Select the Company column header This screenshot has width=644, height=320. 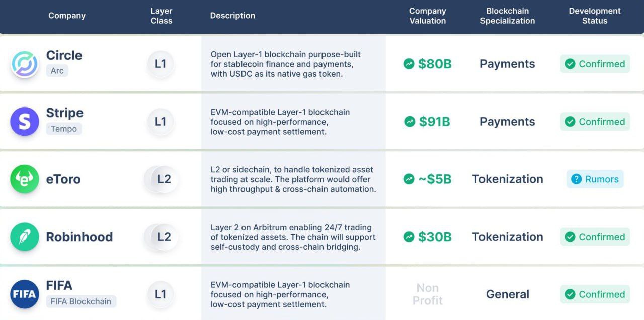[67, 16]
